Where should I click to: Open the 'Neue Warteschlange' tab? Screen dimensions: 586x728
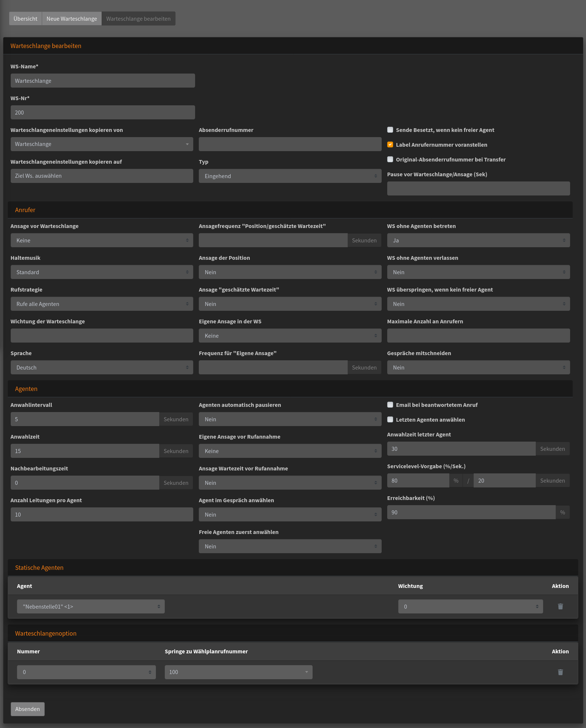(x=72, y=18)
